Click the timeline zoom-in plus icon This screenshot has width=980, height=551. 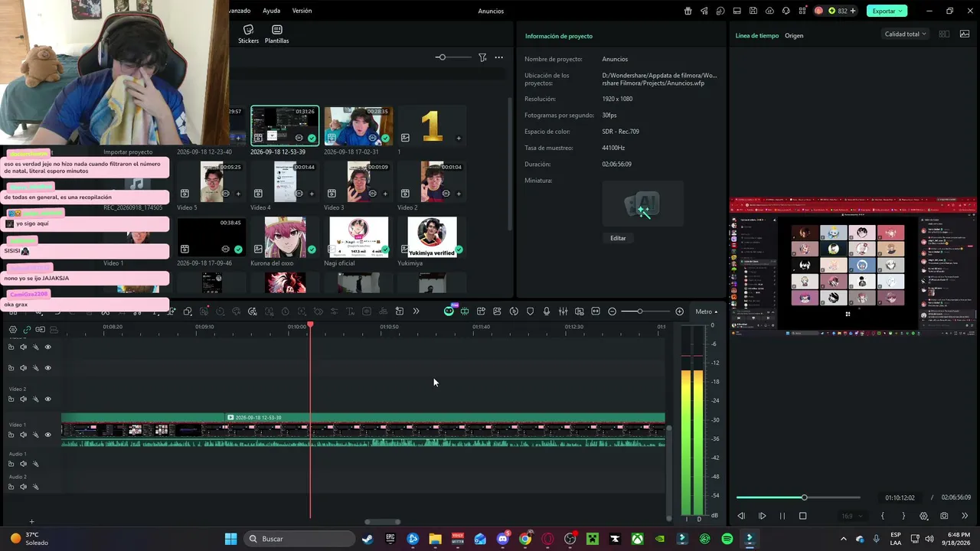coord(679,311)
